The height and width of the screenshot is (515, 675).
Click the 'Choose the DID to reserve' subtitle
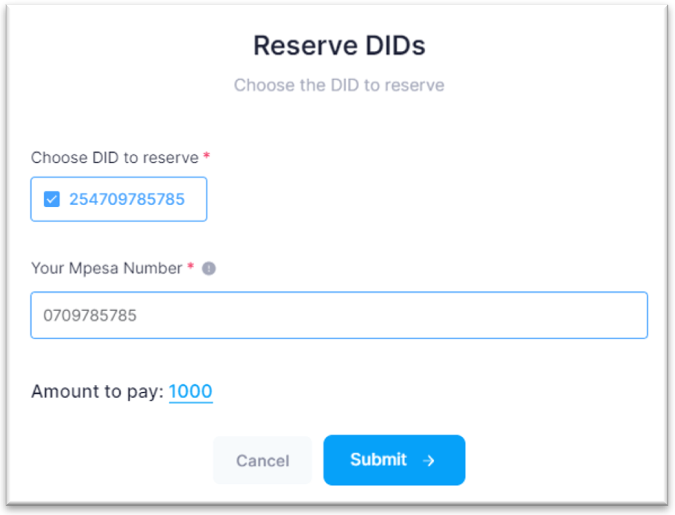(x=339, y=85)
